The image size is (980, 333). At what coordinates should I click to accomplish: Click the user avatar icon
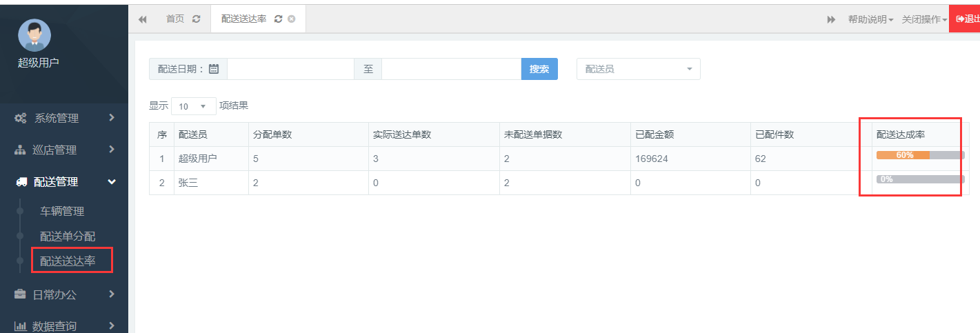34,35
